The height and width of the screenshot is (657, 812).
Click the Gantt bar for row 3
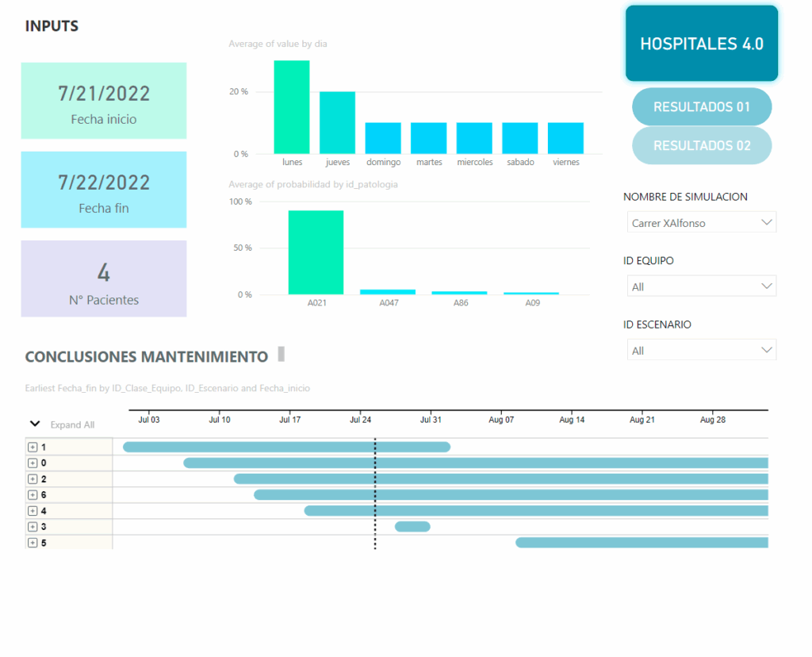pos(412,527)
